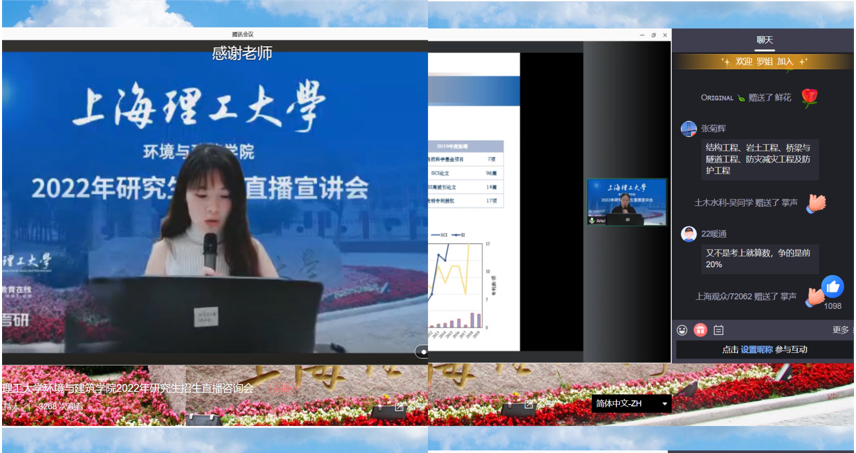Click the round pill control at the video edge
Image resolution: width=856 pixels, height=453 pixels.
click(422, 352)
